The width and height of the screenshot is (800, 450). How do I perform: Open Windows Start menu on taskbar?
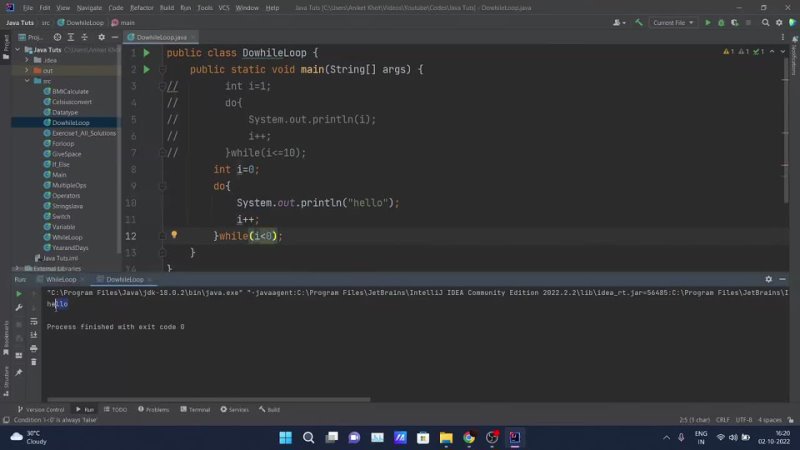pyautogui.click(x=286, y=437)
